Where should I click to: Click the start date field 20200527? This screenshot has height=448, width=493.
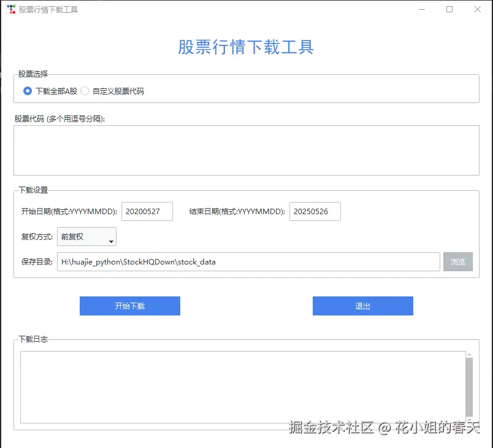pos(147,211)
